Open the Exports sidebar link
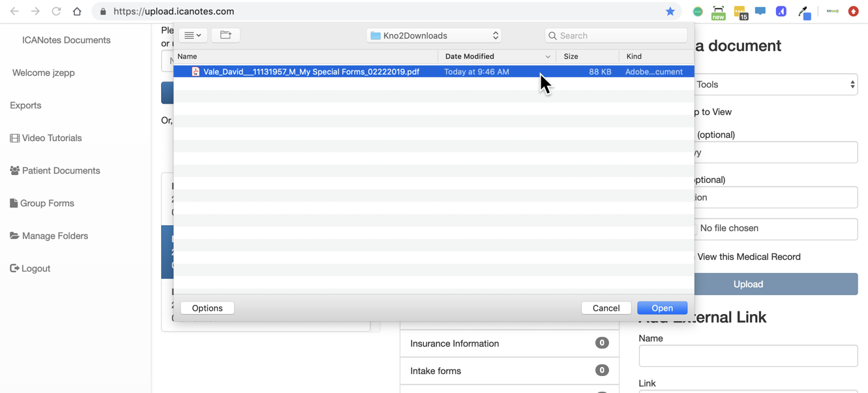 25,105
